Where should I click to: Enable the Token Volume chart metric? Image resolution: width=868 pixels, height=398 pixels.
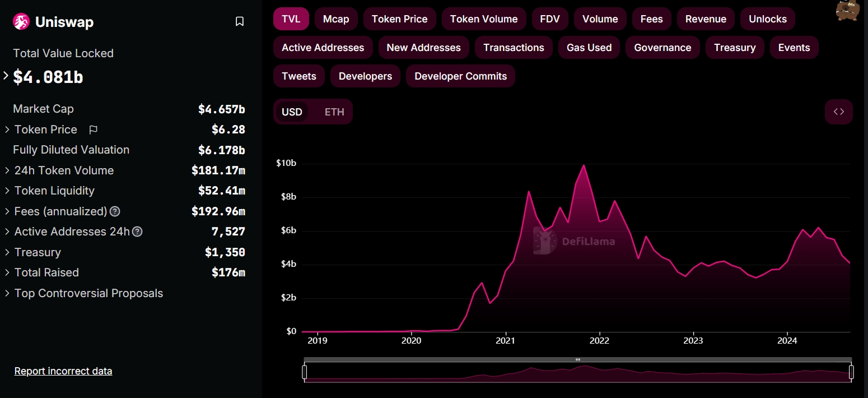(x=484, y=19)
